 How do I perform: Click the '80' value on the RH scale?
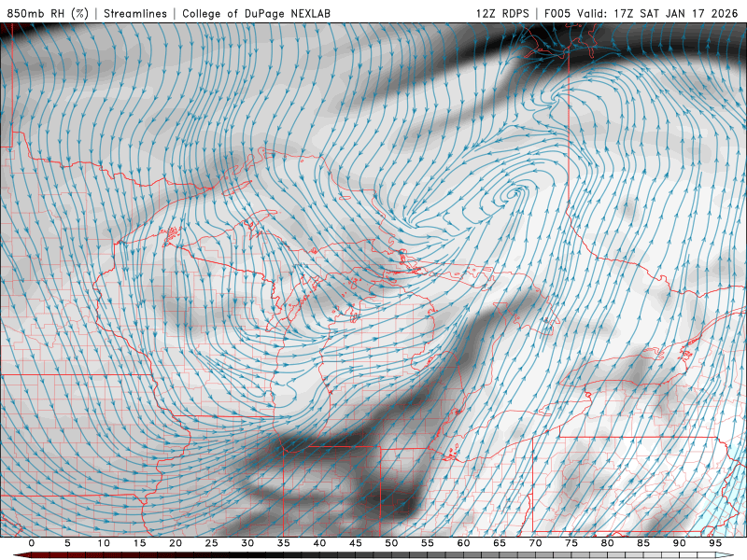pyautogui.click(x=607, y=543)
